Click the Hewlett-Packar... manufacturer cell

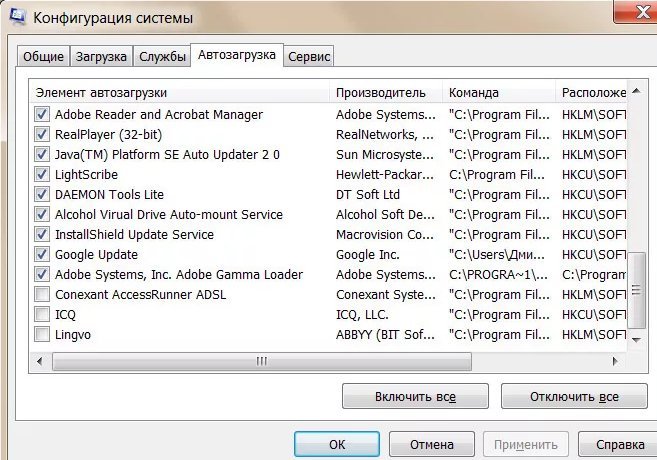385,174
